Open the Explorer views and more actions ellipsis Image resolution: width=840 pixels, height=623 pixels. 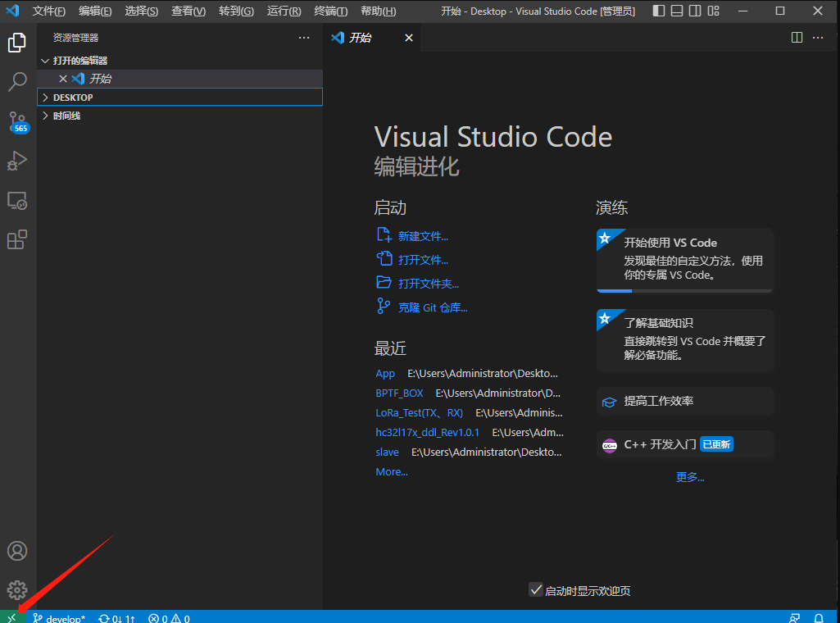(x=304, y=38)
